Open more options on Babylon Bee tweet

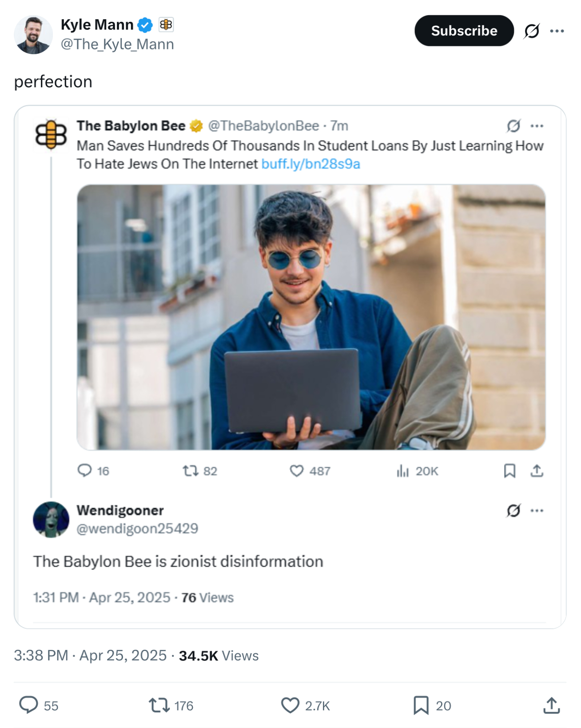pos(537,126)
